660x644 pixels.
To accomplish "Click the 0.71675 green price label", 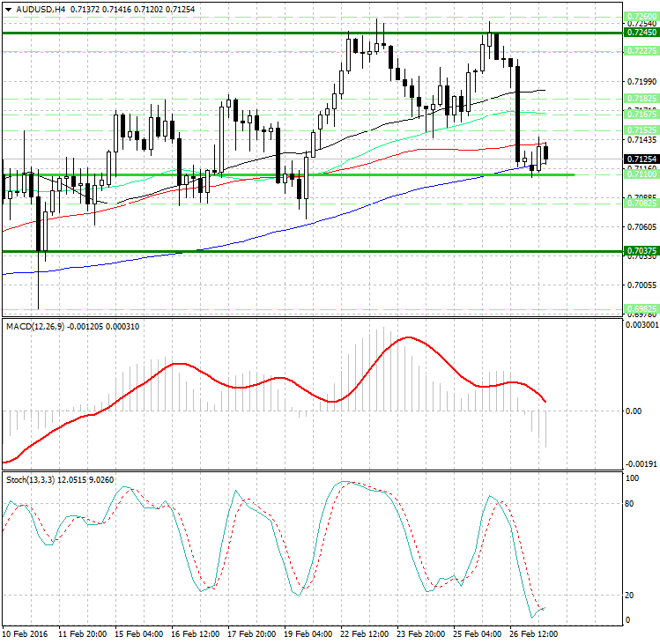I will coord(640,114).
